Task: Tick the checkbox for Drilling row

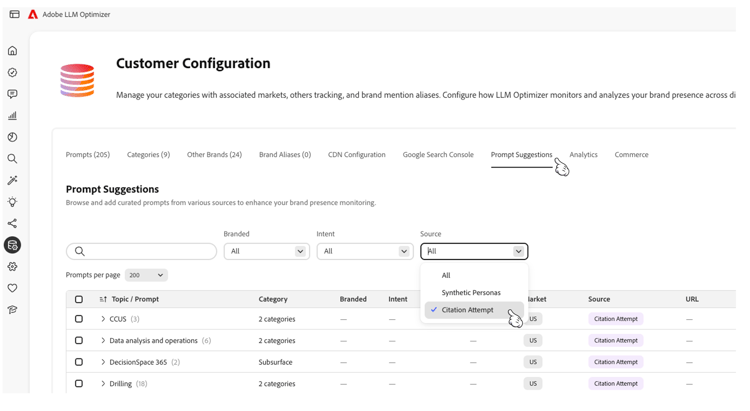Action: click(79, 384)
